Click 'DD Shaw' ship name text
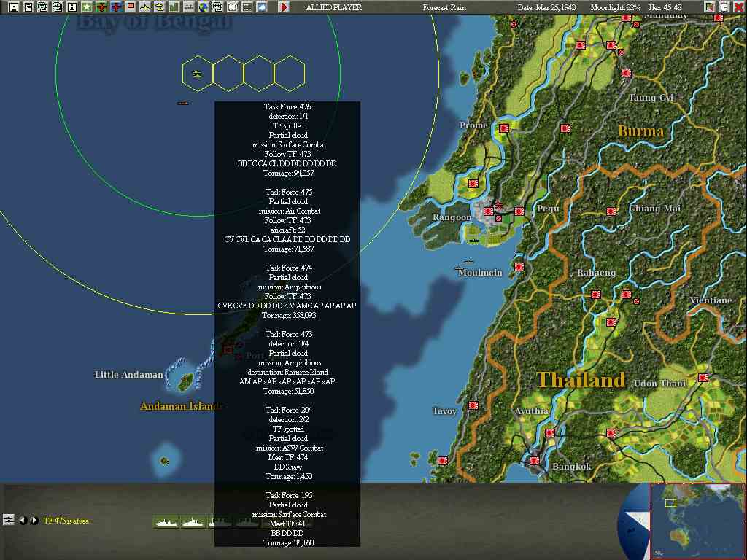The width and height of the screenshot is (747, 560). coord(287,467)
